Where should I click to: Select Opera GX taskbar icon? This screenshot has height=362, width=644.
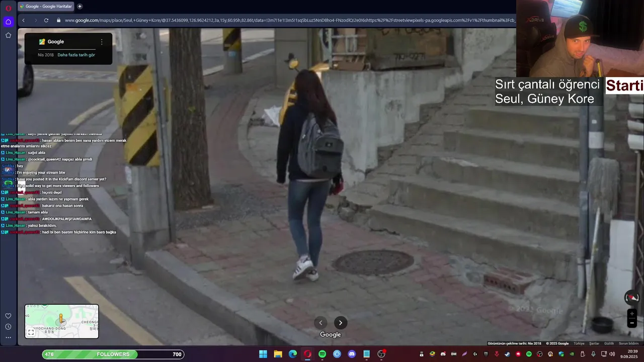coord(307,354)
